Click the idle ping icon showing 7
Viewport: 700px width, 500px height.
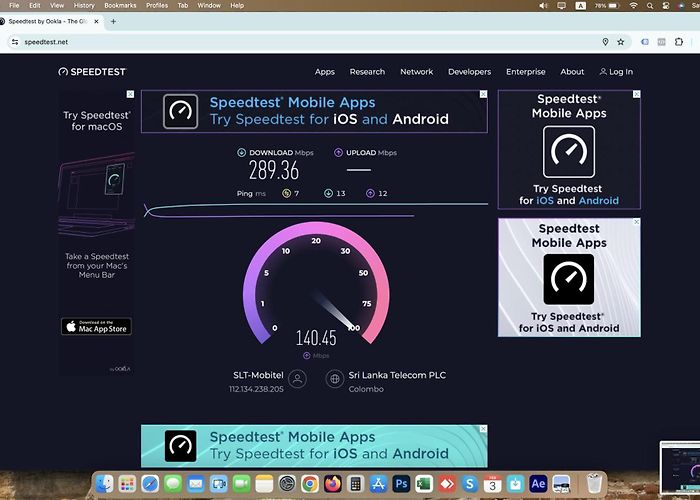point(286,193)
